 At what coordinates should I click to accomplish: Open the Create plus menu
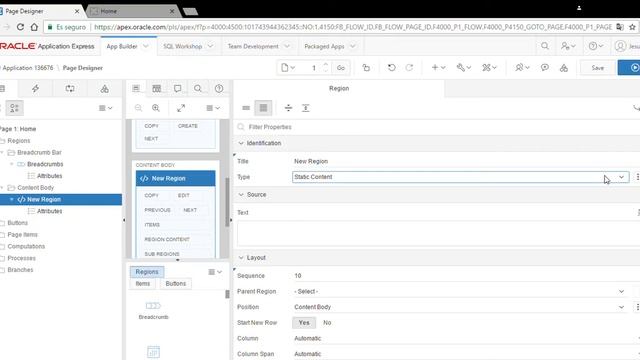[x=438, y=68]
